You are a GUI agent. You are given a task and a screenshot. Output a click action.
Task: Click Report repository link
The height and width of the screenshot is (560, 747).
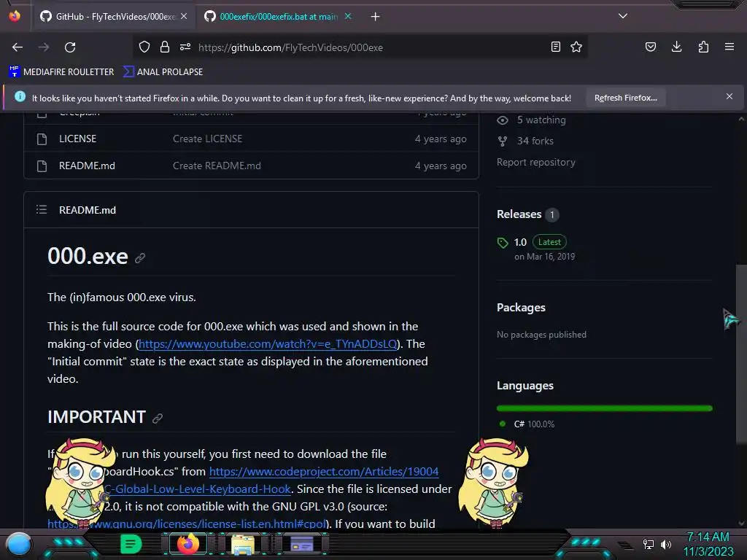pos(536,162)
